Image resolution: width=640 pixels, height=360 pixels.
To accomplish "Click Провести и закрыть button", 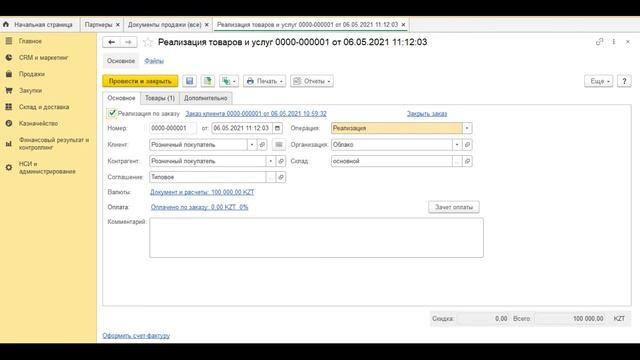I will click(140, 81).
